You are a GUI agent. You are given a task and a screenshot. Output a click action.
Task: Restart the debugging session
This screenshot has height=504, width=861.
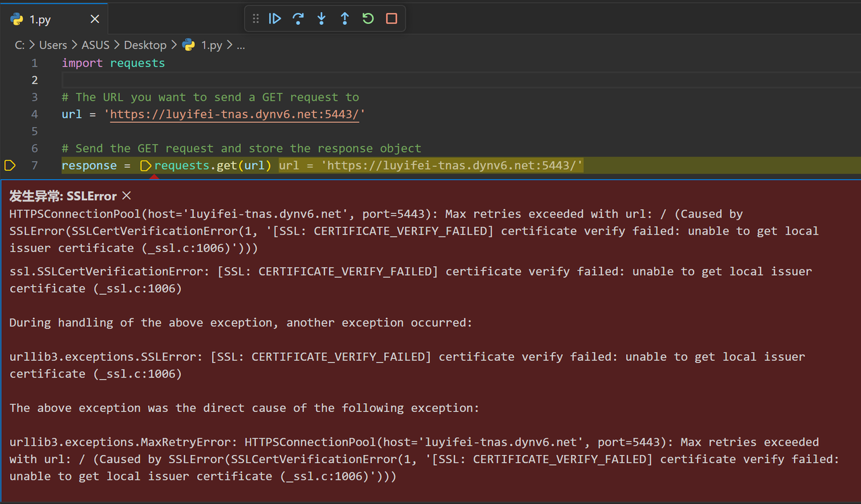[x=368, y=19]
